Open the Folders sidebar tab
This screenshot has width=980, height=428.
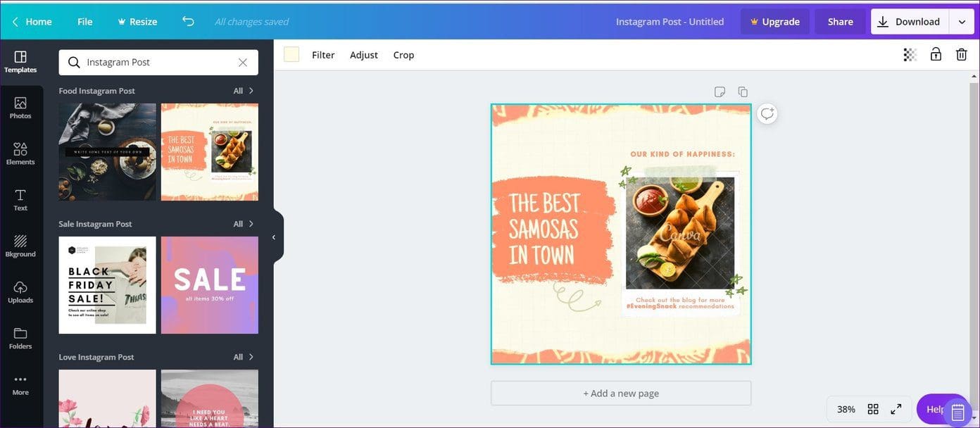pyautogui.click(x=20, y=338)
